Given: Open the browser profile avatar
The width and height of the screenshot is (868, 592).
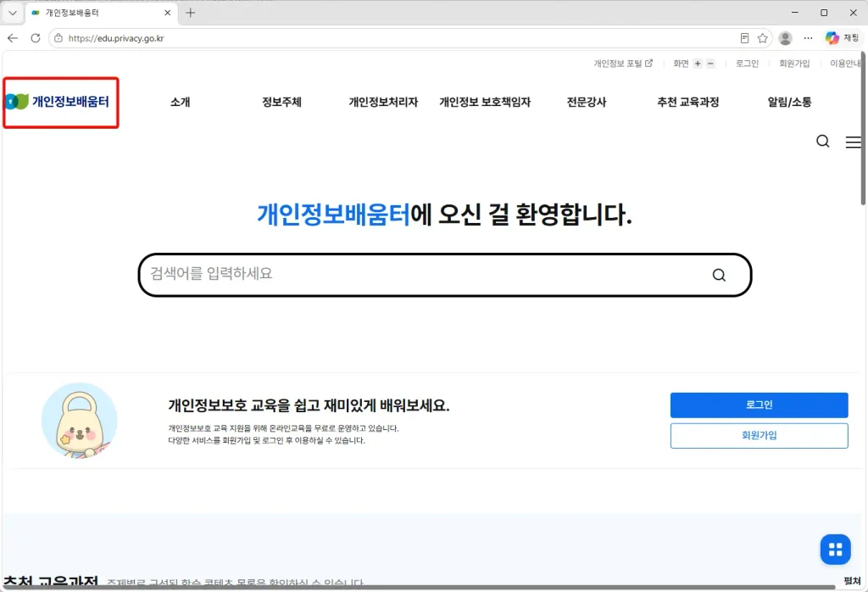Looking at the screenshot, I should [785, 38].
